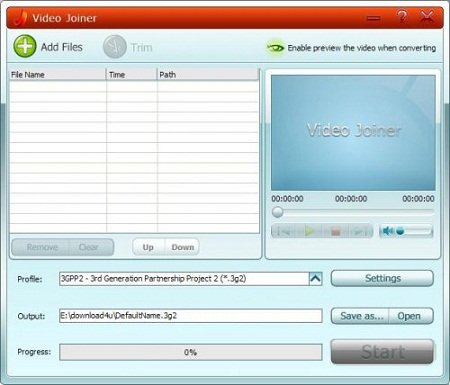Click the Save as... button
The height and width of the screenshot is (385, 450).
click(361, 316)
